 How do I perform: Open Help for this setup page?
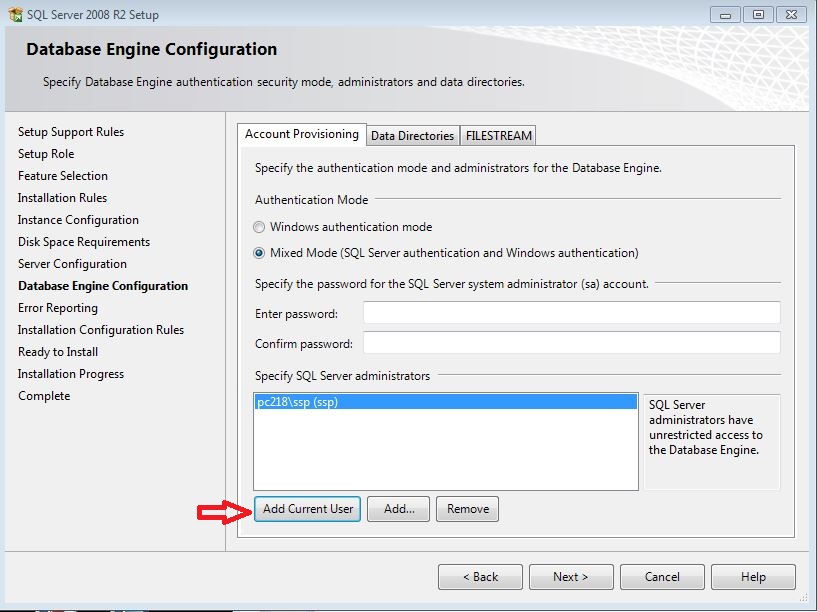point(753,576)
